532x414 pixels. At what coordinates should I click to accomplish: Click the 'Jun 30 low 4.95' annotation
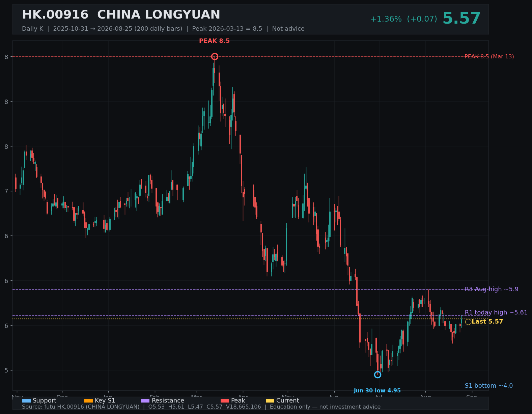point(377,391)
